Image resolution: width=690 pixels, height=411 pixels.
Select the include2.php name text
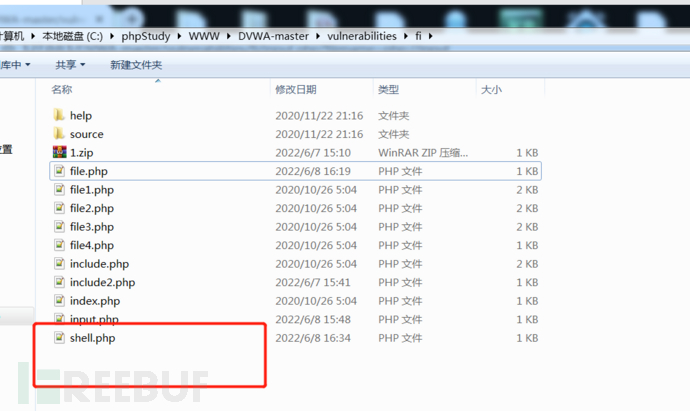[x=103, y=282]
